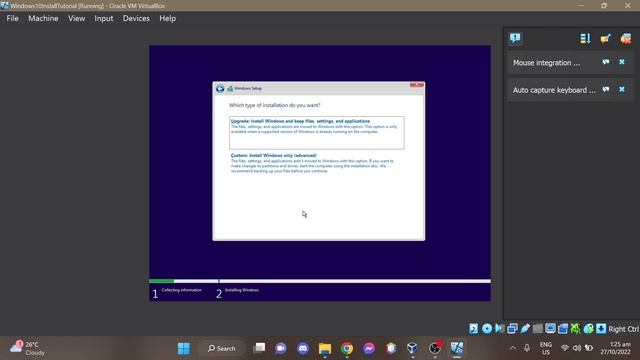Open the Help menu
Viewport: 640px width, 360px height.
167,18
